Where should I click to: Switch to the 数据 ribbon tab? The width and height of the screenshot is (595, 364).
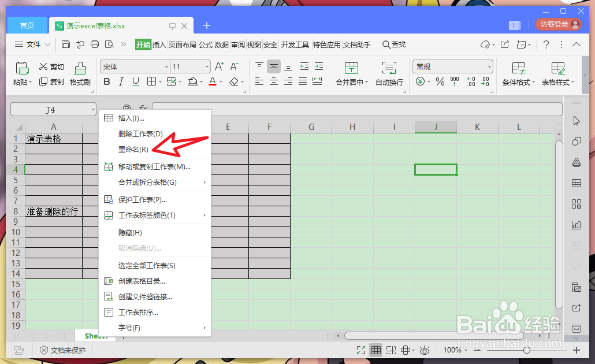click(221, 44)
